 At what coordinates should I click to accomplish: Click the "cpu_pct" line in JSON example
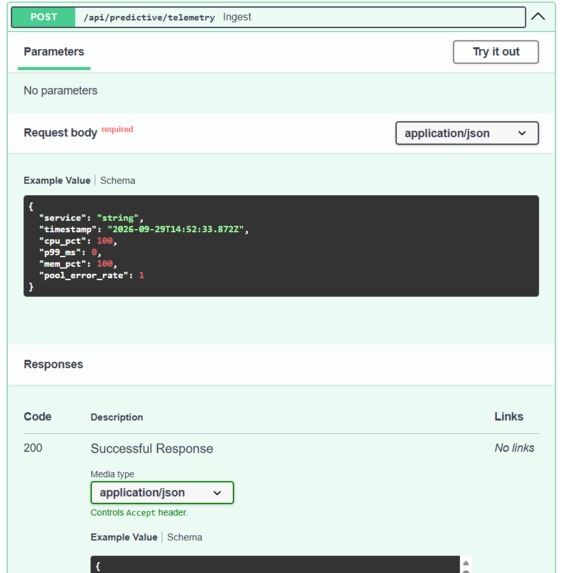[x=78, y=241]
